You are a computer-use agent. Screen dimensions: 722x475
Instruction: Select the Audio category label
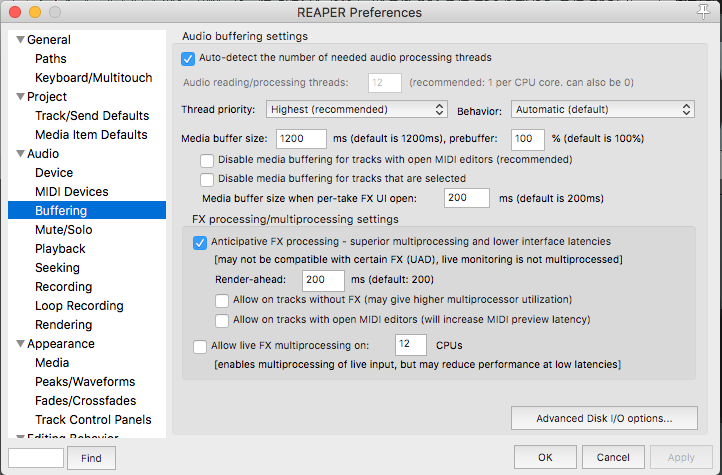coord(43,154)
